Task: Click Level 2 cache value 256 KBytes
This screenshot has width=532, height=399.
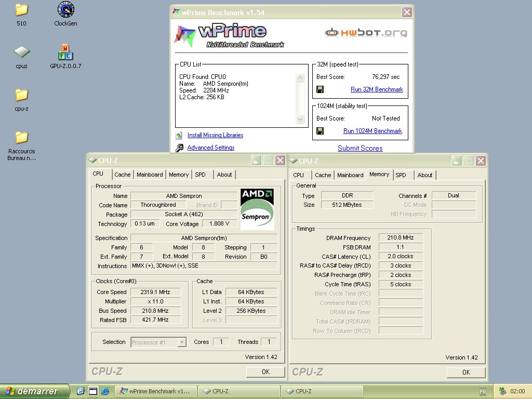Action: pyautogui.click(x=251, y=311)
